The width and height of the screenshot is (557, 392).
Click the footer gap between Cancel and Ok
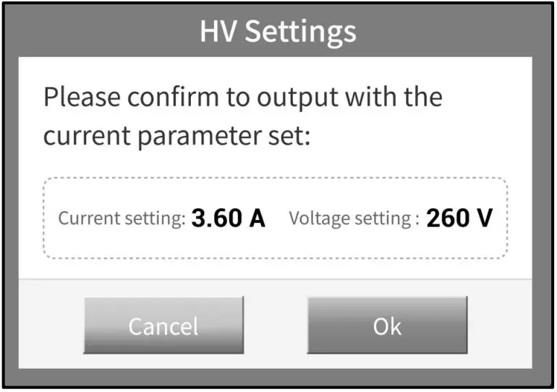click(x=276, y=325)
